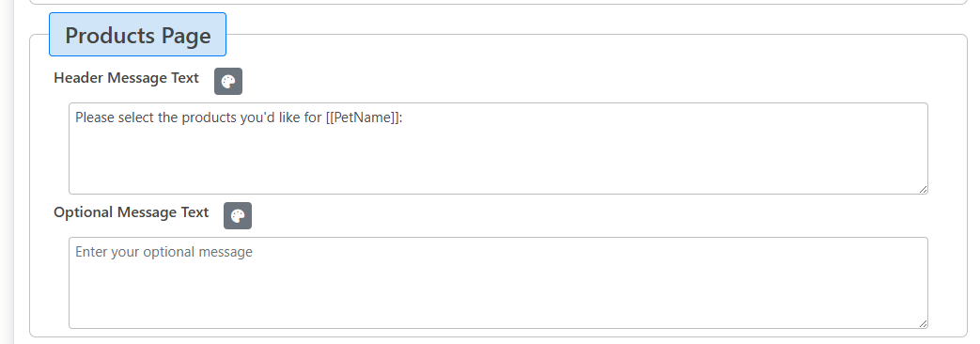This screenshot has height=344, width=980.
Task: Click the blank area beneath the text in the header message box
Action: point(498,162)
